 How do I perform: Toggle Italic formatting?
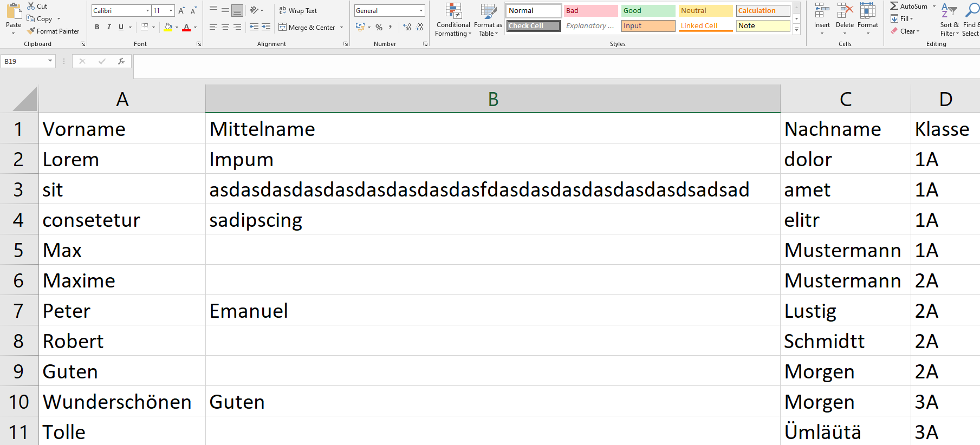tap(109, 27)
